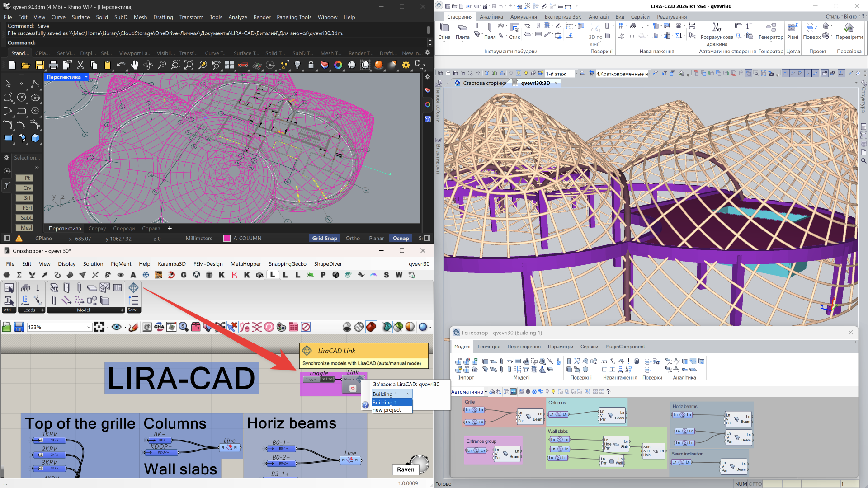Click the Zoom Extents icon in Rhino toolbar

tap(189, 65)
